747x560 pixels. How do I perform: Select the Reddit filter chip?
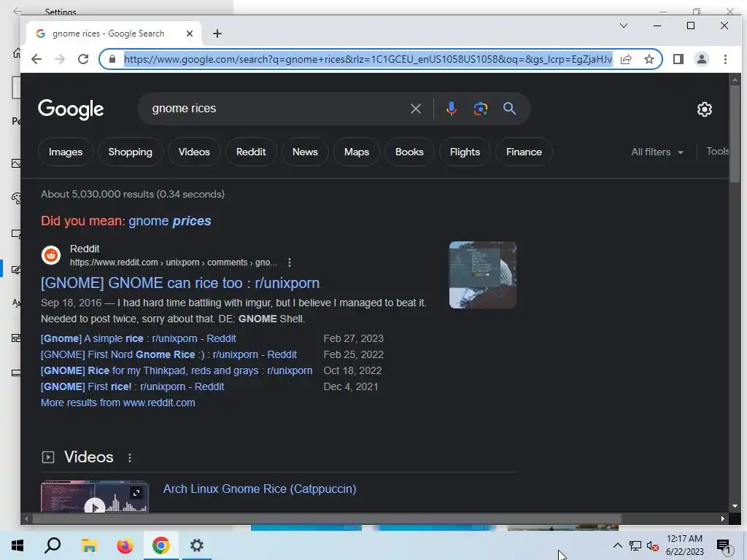pos(251,152)
